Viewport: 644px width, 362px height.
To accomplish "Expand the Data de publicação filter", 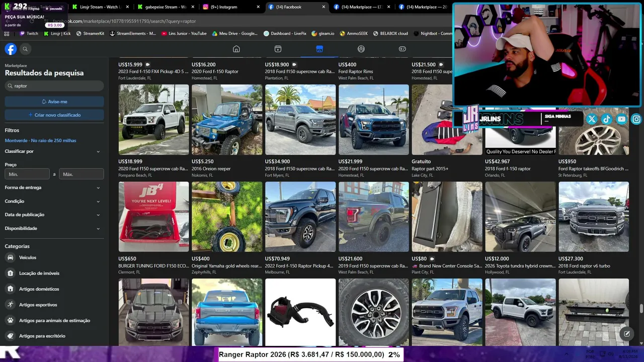I will click(x=52, y=215).
